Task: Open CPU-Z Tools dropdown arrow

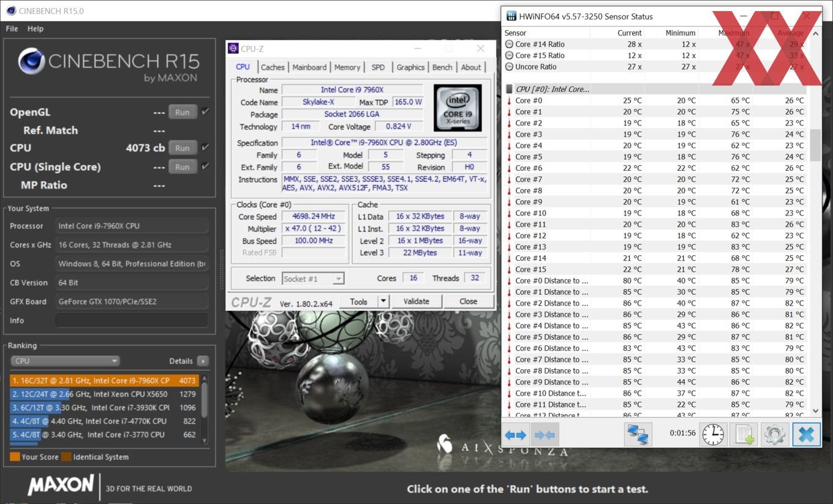Action: 383,301
